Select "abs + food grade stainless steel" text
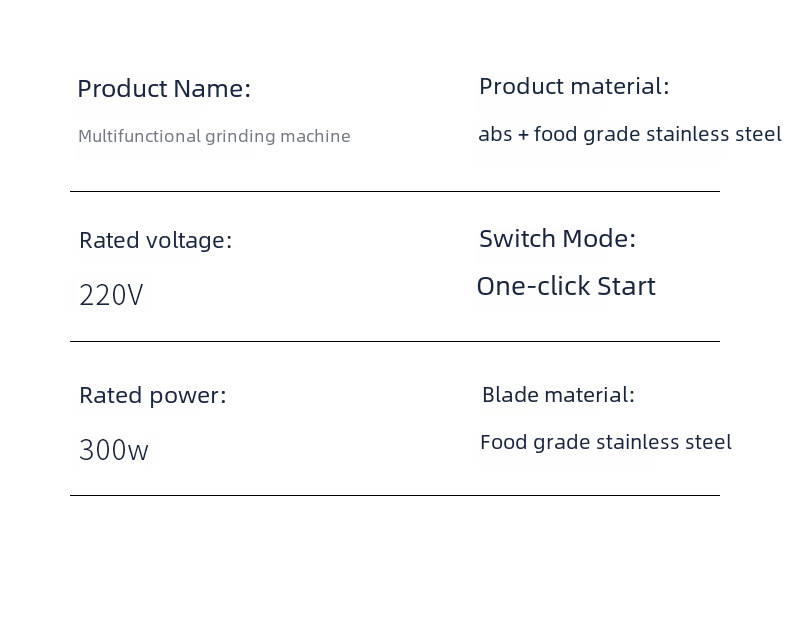The image size is (790, 636). tap(630, 134)
